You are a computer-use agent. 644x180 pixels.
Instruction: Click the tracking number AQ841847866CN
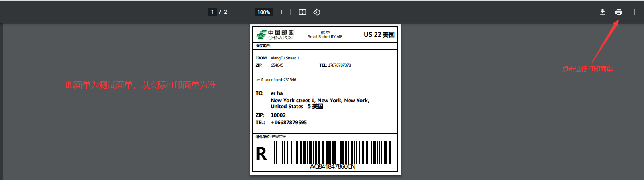[332, 167]
